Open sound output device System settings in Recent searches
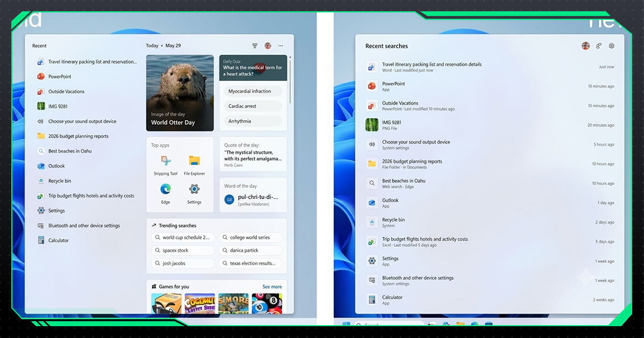This screenshot has height=338, width=644. (x=490, y=145)
